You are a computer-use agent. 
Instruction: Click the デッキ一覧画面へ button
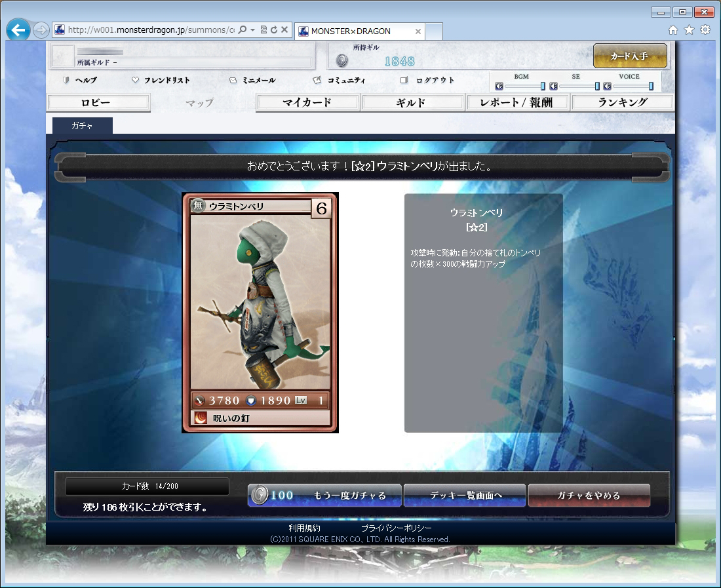click(x=465, y=495)
